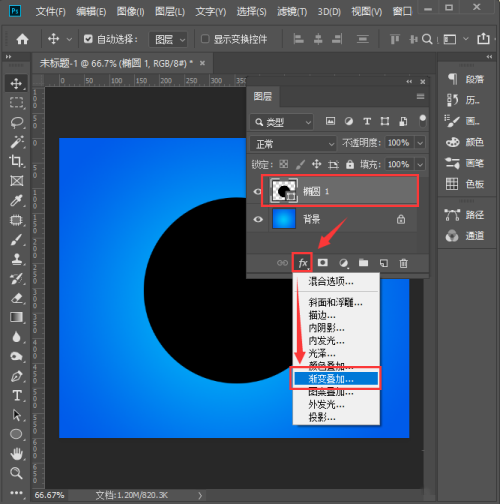Open the 类型 layer filter dropdown
Screen dimensions: 500x504
tap(282, 122)
